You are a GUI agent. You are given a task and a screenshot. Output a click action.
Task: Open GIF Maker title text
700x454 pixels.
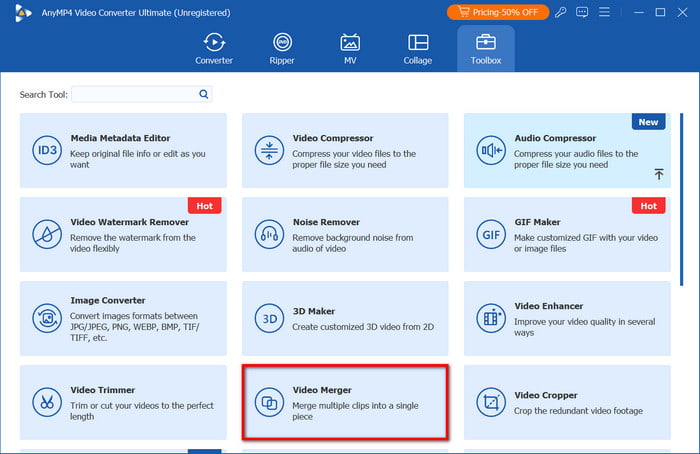coord(537,222)
